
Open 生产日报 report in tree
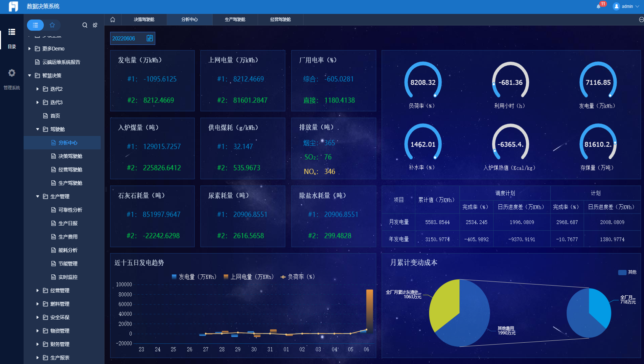[68, 223]
